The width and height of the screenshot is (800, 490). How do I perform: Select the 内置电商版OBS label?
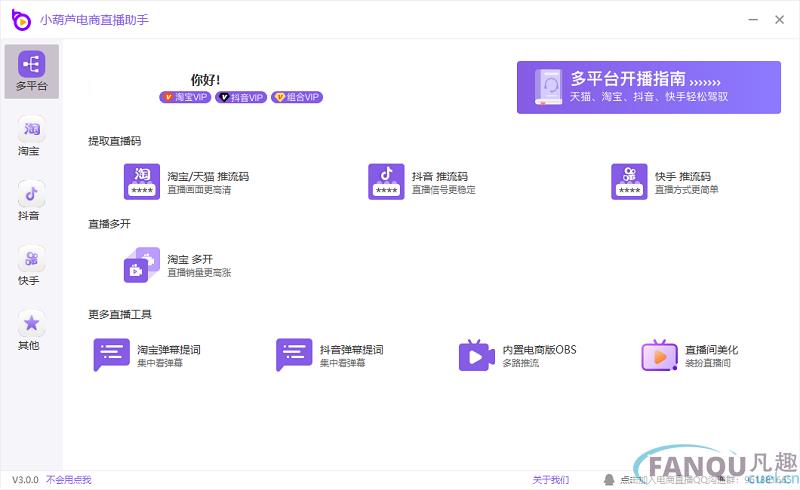click(539, 350)
